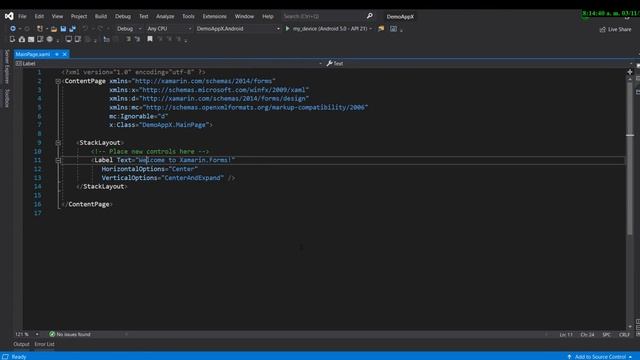Screen dimensions: 640x360
Task: Click the split editor icon above scrollbar
Action: (x=630, y=72)
